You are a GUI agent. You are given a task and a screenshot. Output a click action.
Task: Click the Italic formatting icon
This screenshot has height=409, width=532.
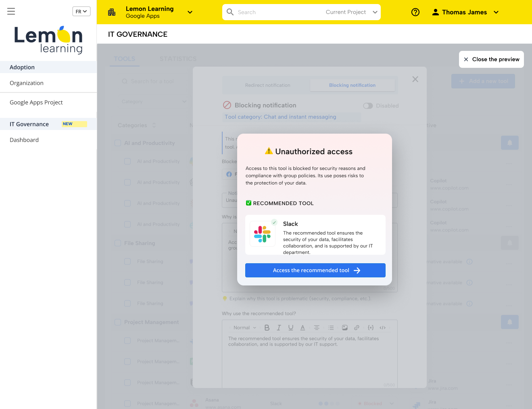point(279,327)
